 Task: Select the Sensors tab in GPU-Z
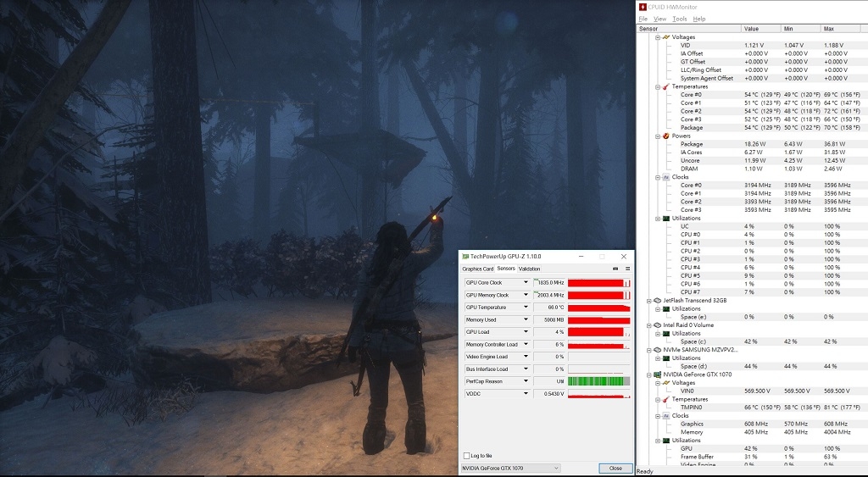(506, 269)
